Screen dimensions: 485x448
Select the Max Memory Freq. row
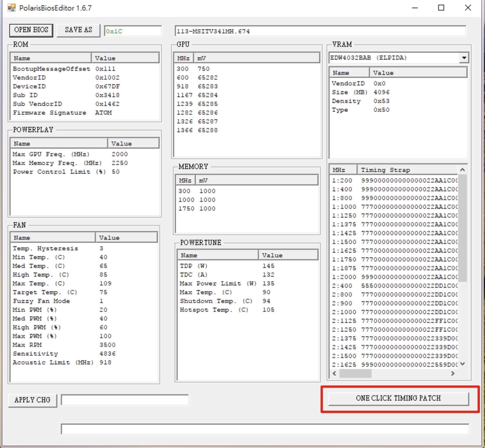tap(85, 163)
